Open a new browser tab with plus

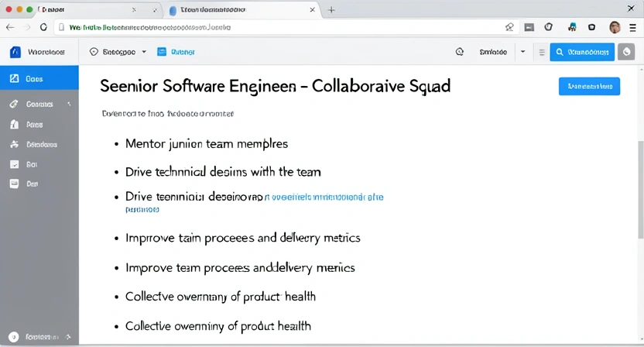(331, 10)
